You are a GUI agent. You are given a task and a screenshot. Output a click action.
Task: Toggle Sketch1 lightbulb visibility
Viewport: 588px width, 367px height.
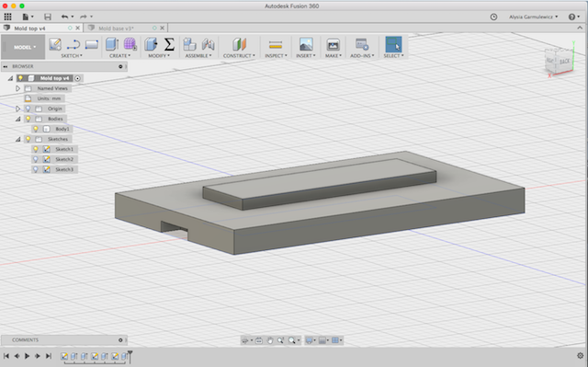(36, 149)
